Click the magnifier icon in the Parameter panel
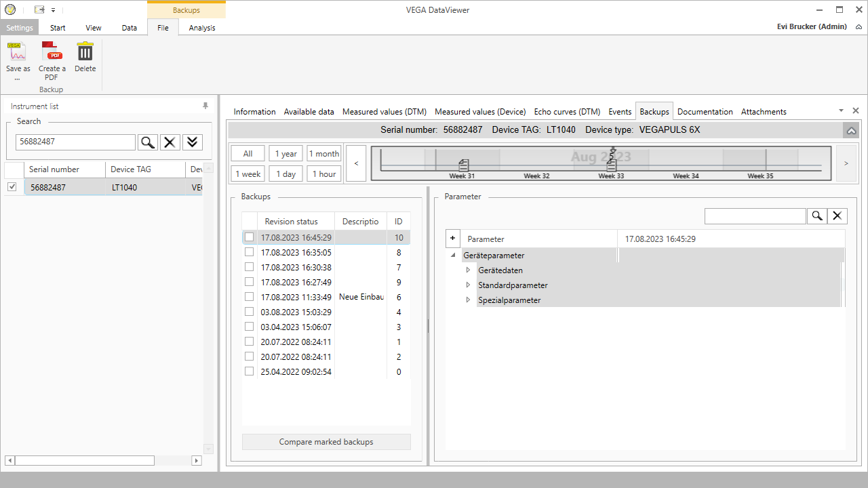This screenshot has width=868, height=488. [x=817, y=216]
